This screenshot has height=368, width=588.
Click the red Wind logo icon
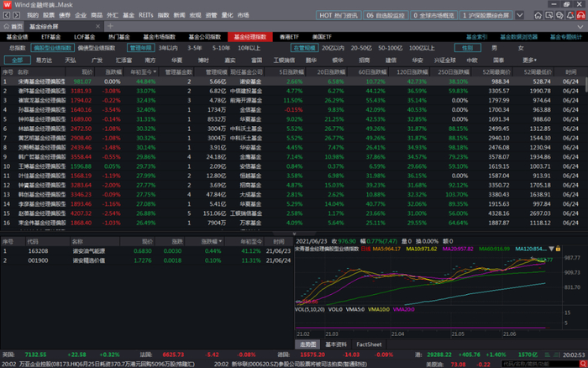pos(7,4)
